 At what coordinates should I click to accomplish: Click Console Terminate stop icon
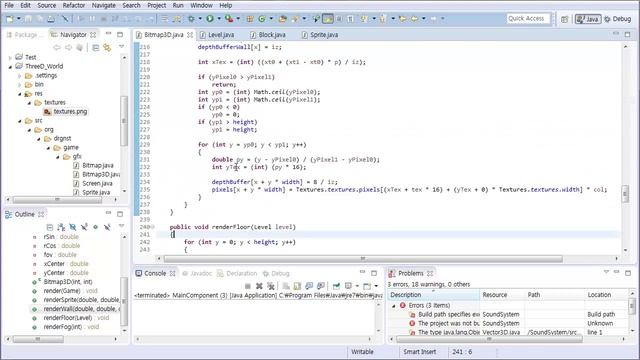coord(247,286)
